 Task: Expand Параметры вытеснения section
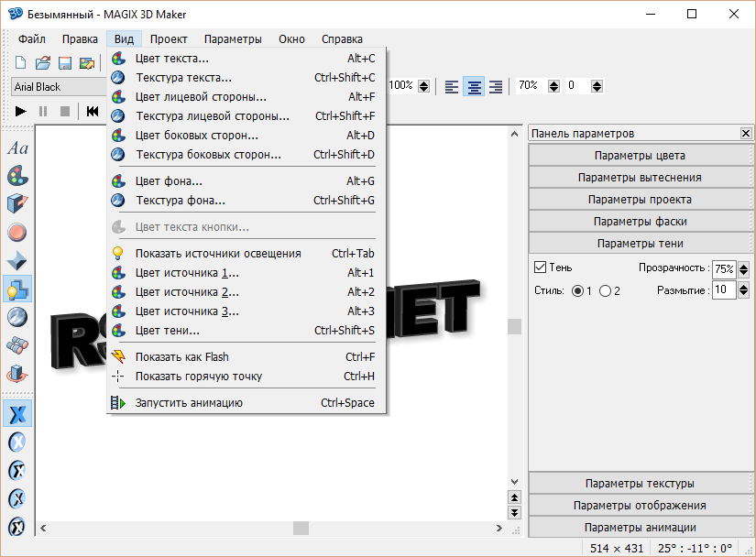(640, 178)
